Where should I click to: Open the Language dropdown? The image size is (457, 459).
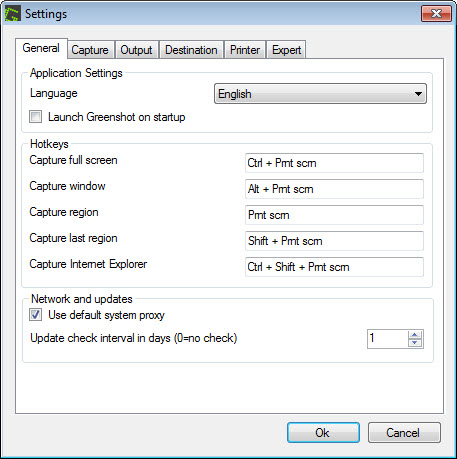pos(320,94)
